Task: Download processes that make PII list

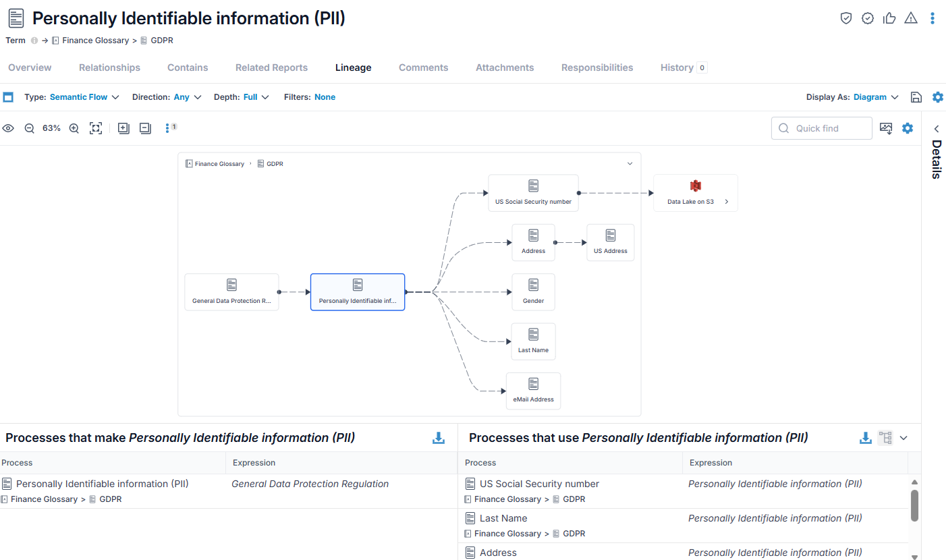Action: tap(439, 438)
